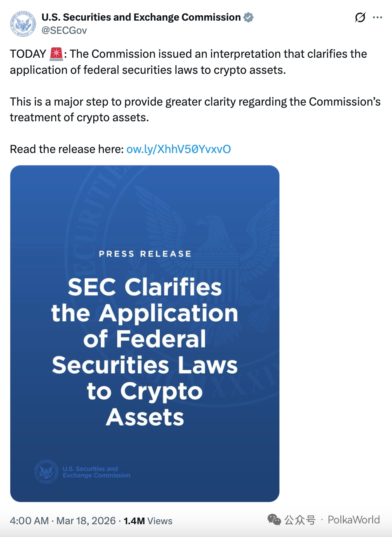This screenshot has width=392, height=537.
Task: Click the 4:00 AM timestamp
Action: pyautogui.click(x=29, y=521)
